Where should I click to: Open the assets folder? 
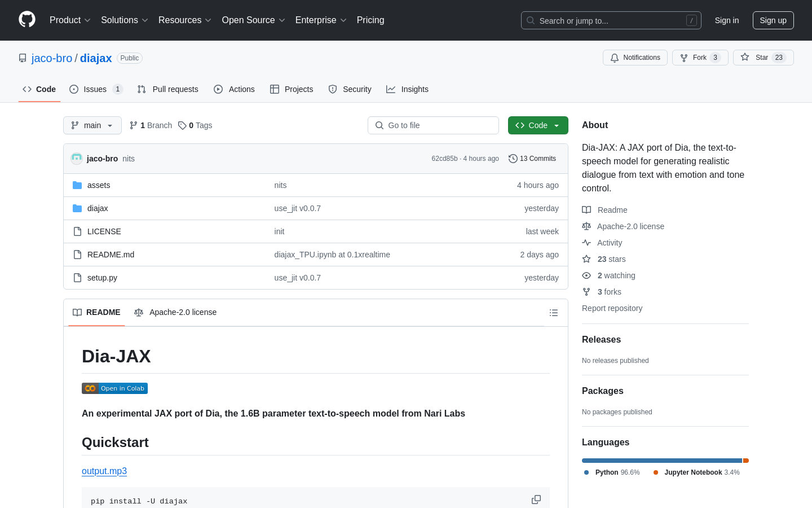(x=99, y=185)
